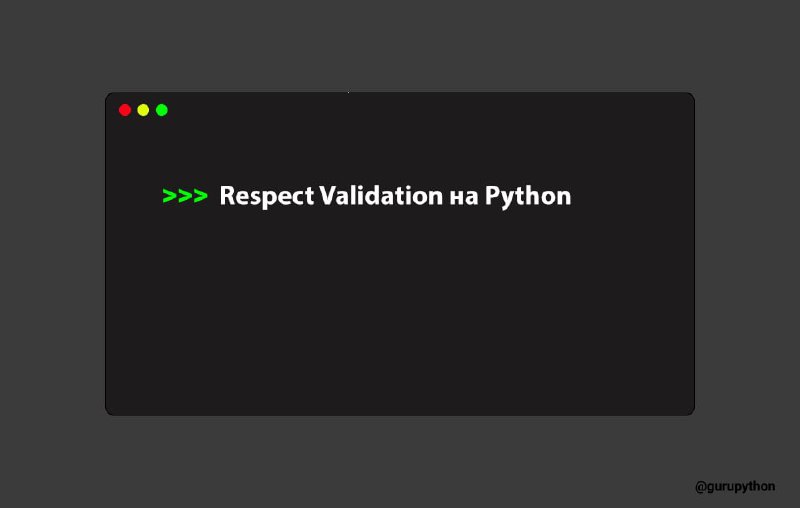Click the @ symbol before gurupython
Viewport: 800px width, 508px height.
(x=701, y=487)
